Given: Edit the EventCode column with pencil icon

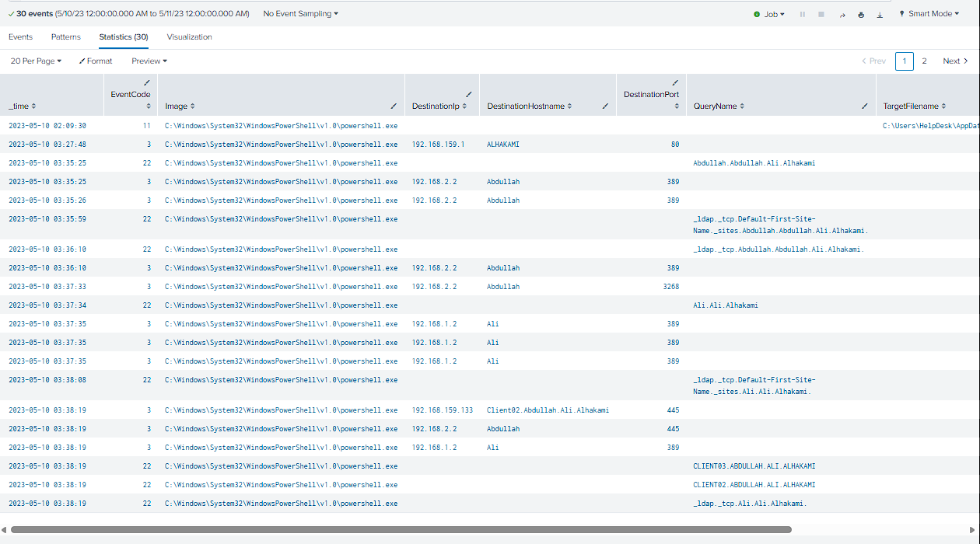Looking at the screenshot, I should [147, 82].
